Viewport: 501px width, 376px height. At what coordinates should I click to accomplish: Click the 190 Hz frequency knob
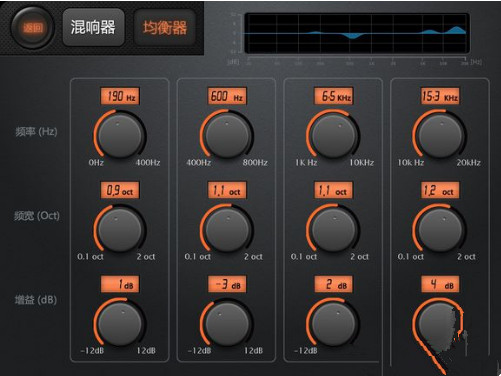coord(120,136)
